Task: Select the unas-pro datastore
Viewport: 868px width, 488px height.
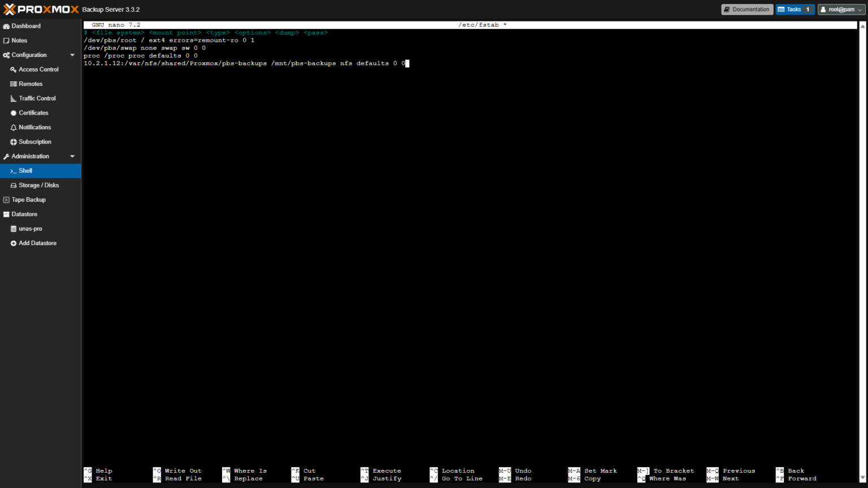Action: coord(30,228)
